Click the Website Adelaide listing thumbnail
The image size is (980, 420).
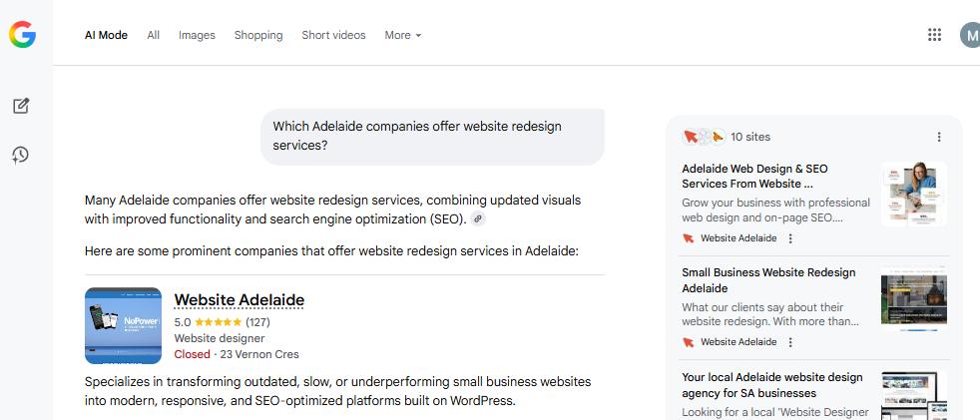123,325
